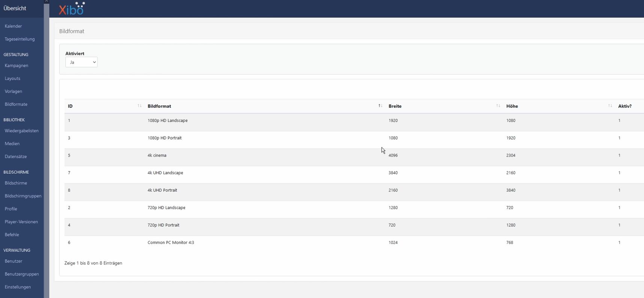This screenshot has height=298, width=644.
Task: Open Übersicht in the sidebar
Action: click(x=15, y=8)
